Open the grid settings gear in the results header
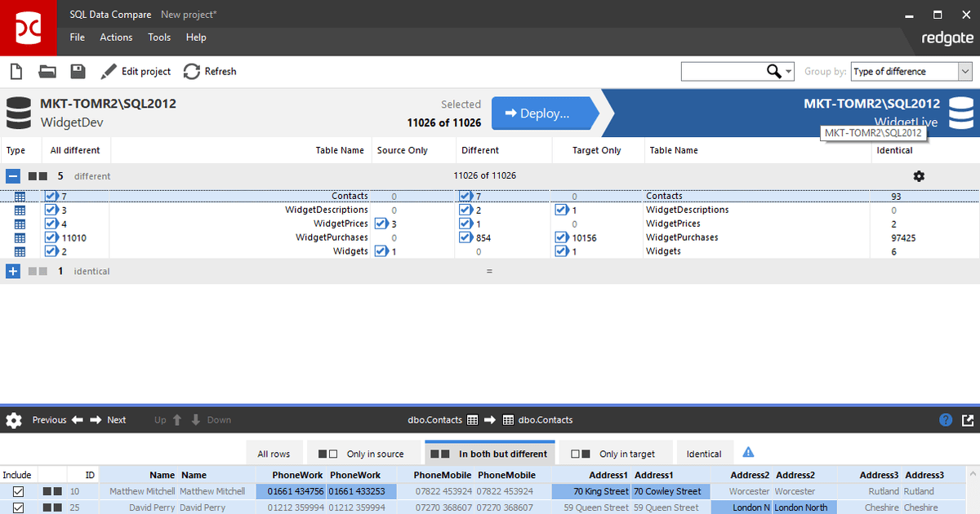This screenshot has height=514, width=980. tap(919, 175)
